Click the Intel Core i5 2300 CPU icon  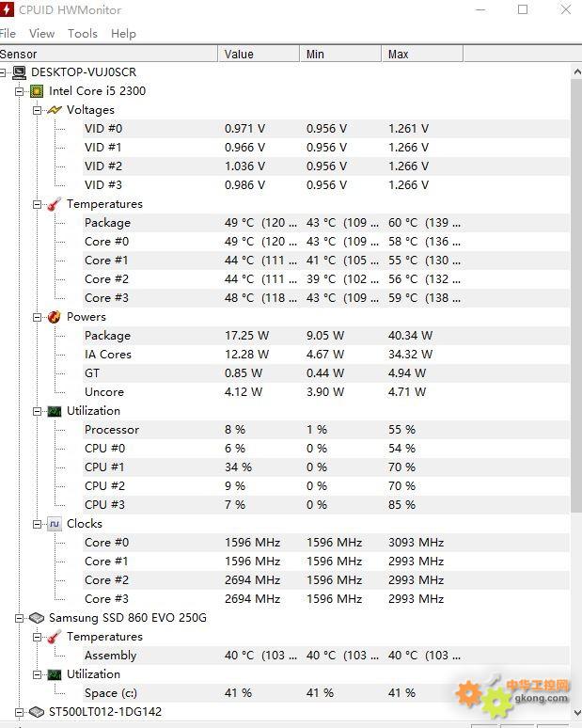tap(37, 91)
